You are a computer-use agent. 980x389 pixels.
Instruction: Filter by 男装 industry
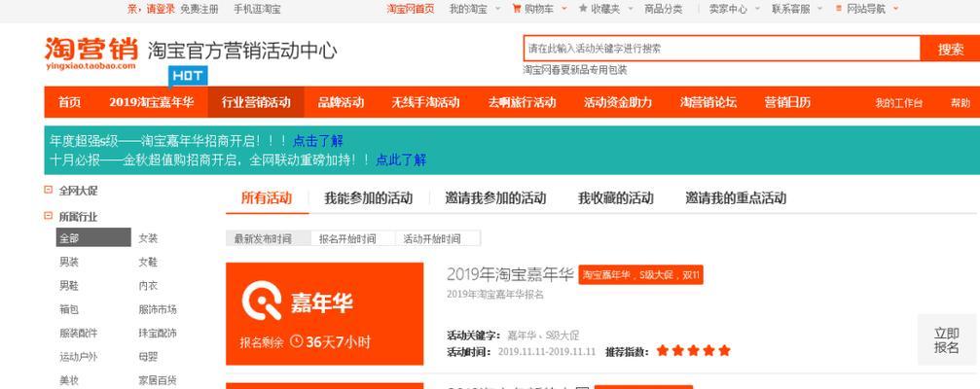click(69, 262)
